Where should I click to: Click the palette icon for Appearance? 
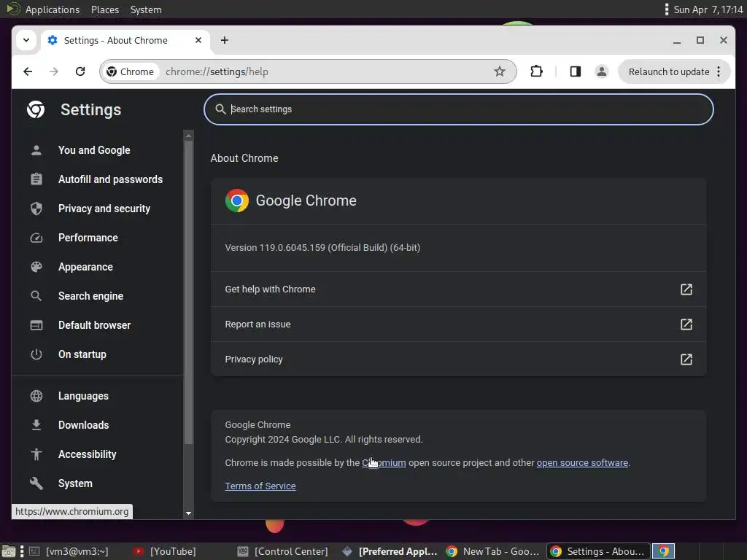36,267
